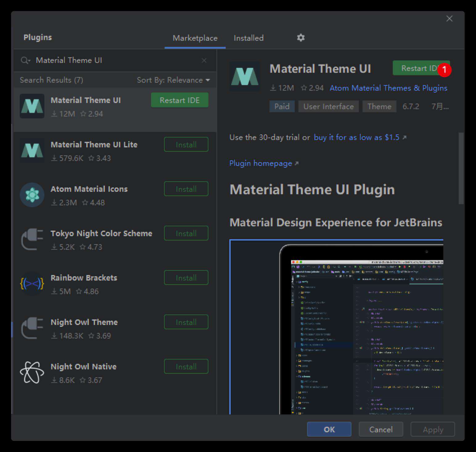Click the OK button
This screenshot has width=476, height=452.
[x=329, y=429]
